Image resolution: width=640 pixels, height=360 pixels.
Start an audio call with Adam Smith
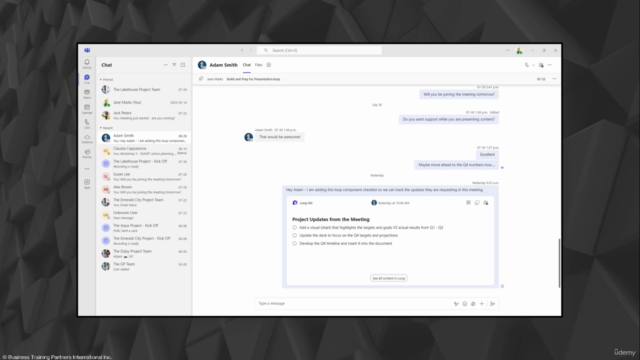click(527, 65)
